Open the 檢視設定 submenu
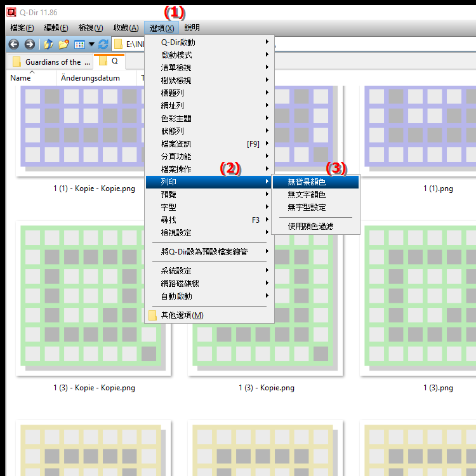Image resolution: width=476 pixels, height=476 pixels. (209, 233)
